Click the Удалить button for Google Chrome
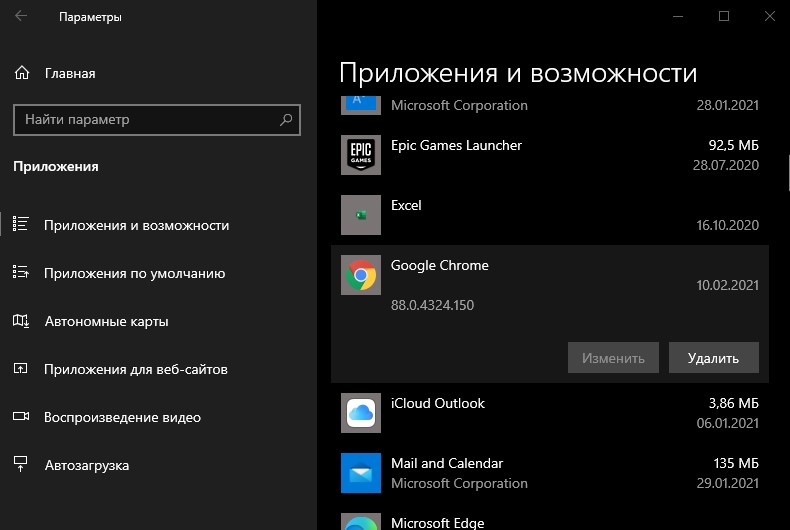 (x=713, y=358)
